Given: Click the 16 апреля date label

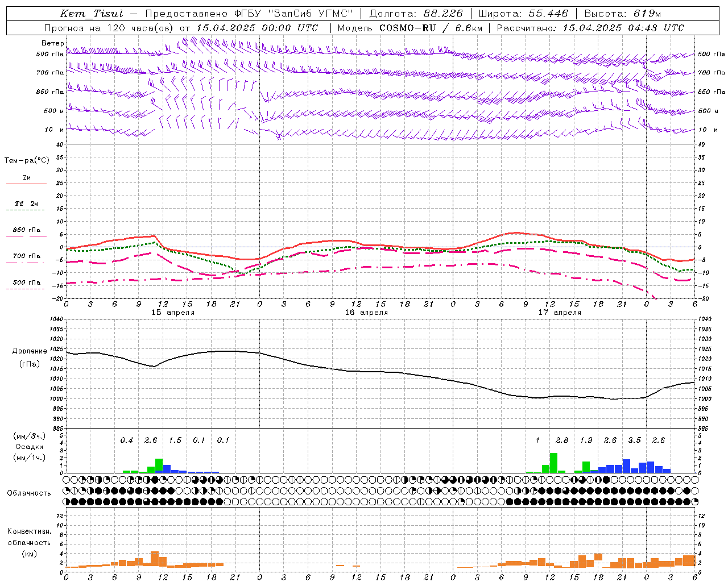Looking at the screenshot, I should pyautogui.click(x=366, y=313).
